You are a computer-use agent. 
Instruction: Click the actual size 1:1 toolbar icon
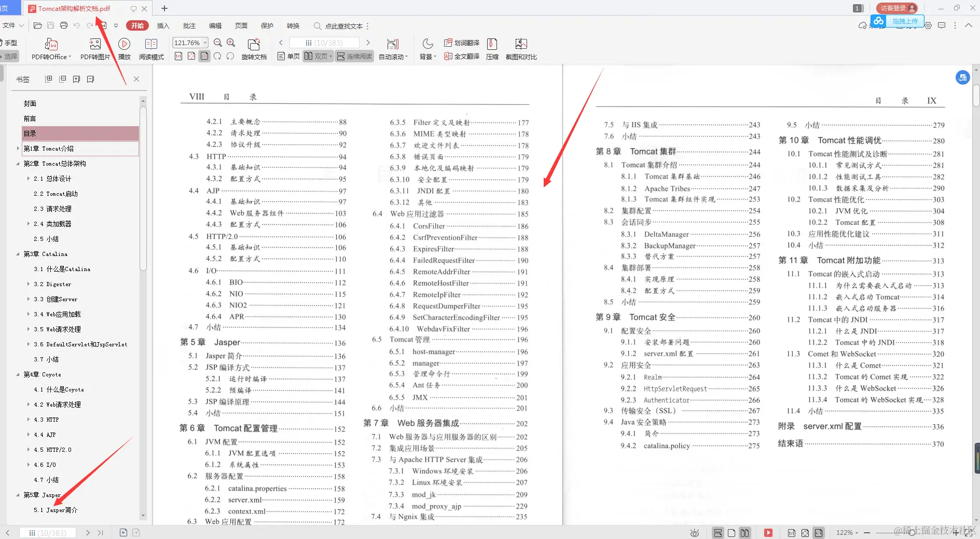[x=178, y=56]
